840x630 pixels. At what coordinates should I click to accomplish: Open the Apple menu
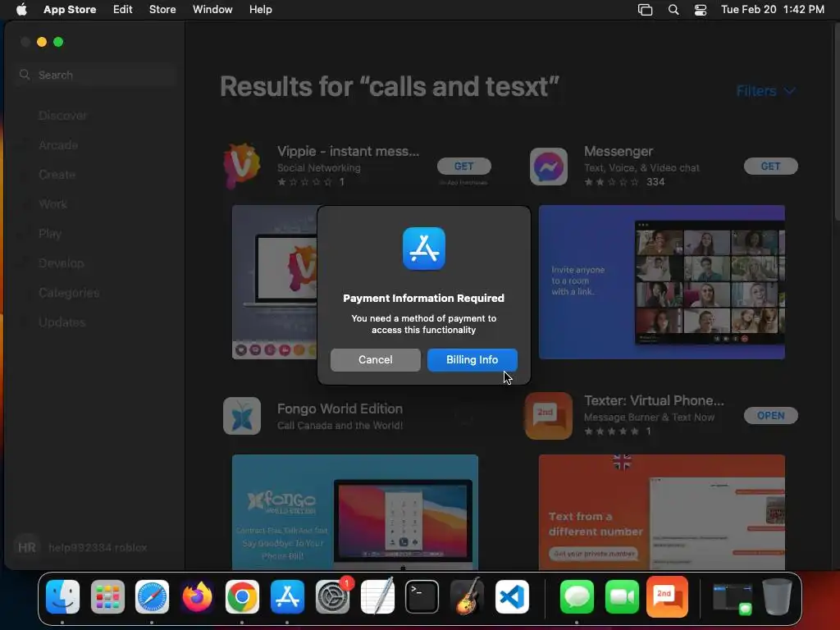click(21, 10)
